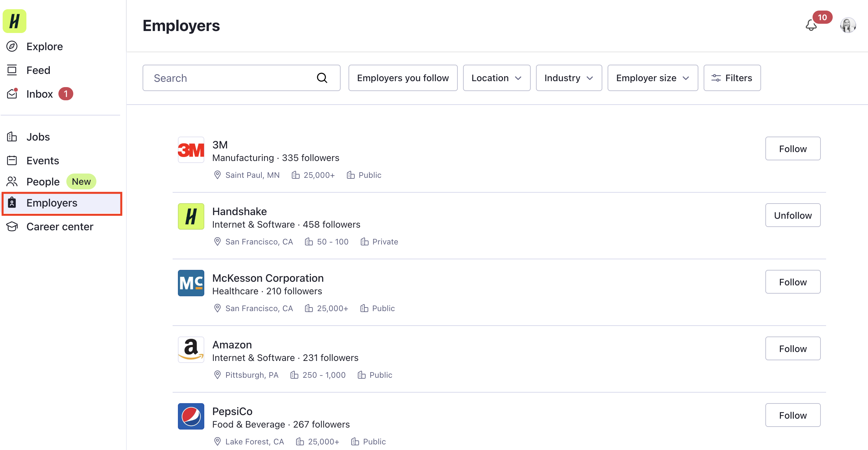Click the search magnifier icon
Image resolution: width=868 pixels, height=450 pixels.
pyautogui.click(x=322, y=78)
